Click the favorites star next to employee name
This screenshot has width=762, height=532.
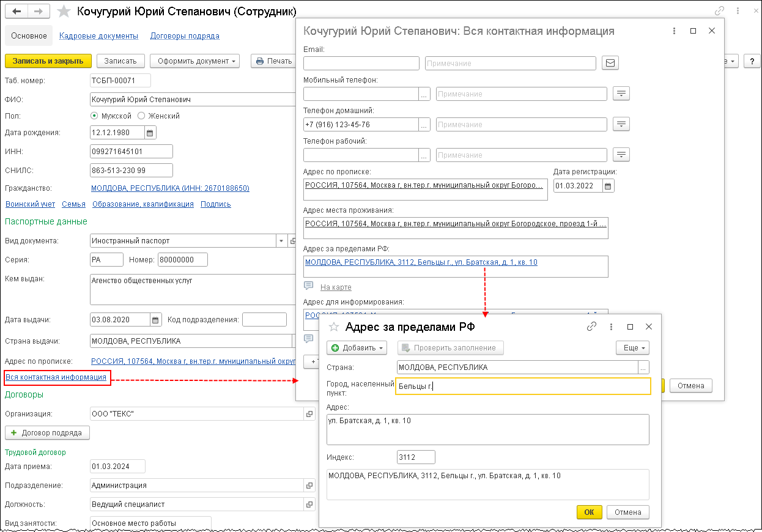[x=63, y=12]
